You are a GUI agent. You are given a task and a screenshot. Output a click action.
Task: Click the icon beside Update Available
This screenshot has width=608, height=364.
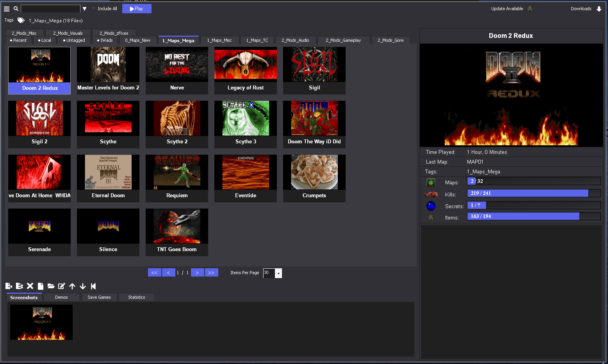point(530,9)
